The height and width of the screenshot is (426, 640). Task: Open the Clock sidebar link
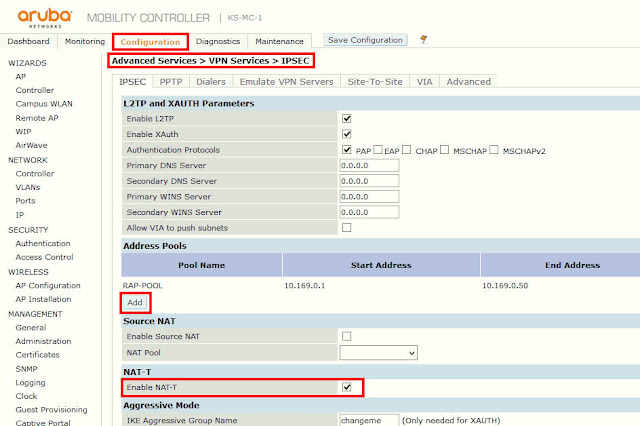[x=27, y=396]
